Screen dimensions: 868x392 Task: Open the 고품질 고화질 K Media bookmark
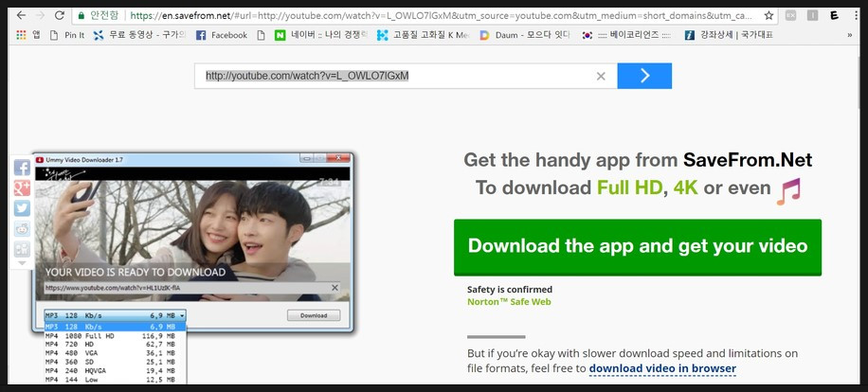pos(423,35)
